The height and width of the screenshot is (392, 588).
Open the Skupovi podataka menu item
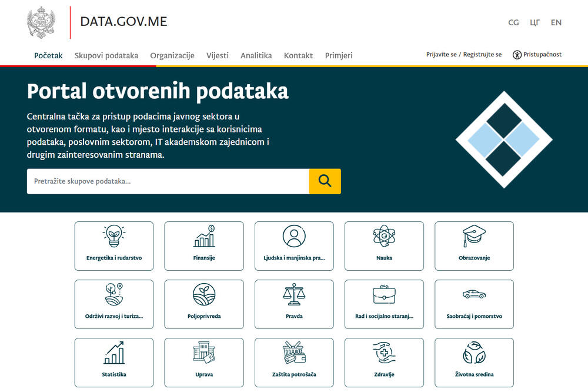point(106,55)
